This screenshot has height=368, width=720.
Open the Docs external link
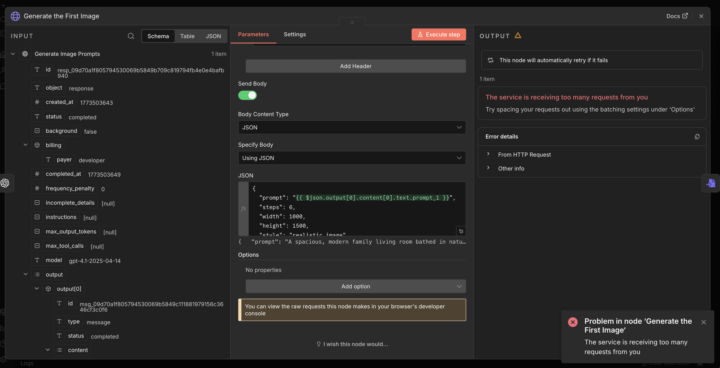pos(677,16)
